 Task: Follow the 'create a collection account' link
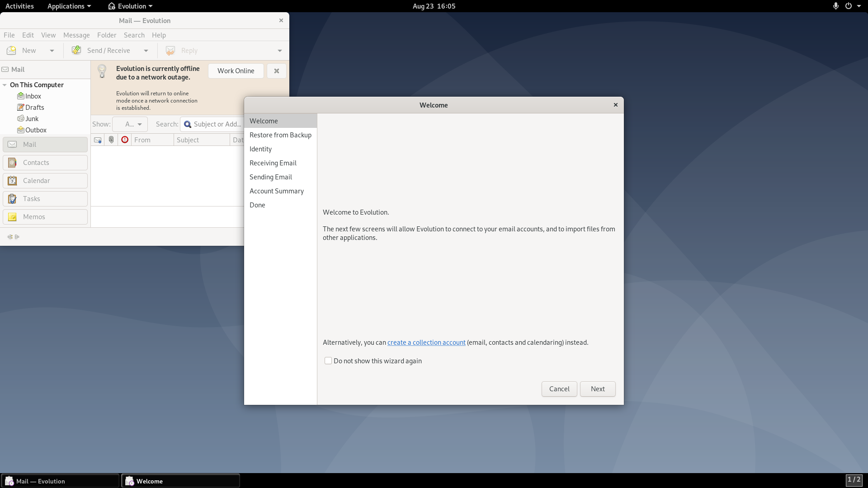426,343
